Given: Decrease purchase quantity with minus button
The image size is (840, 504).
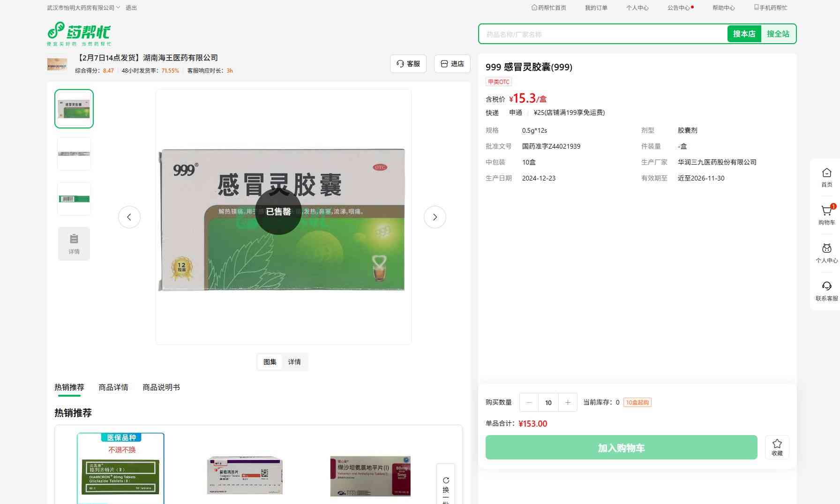Looking at the screenshot, I should point(529,402).
